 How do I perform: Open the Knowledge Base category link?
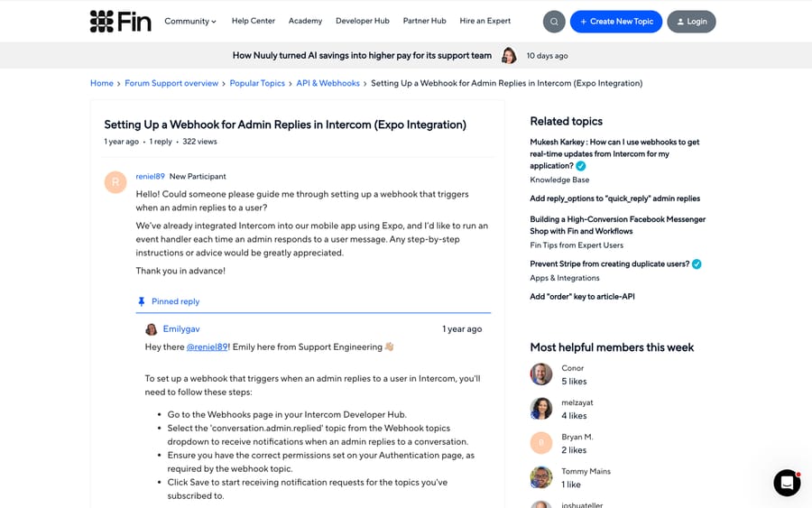click(x=559, y=180)
